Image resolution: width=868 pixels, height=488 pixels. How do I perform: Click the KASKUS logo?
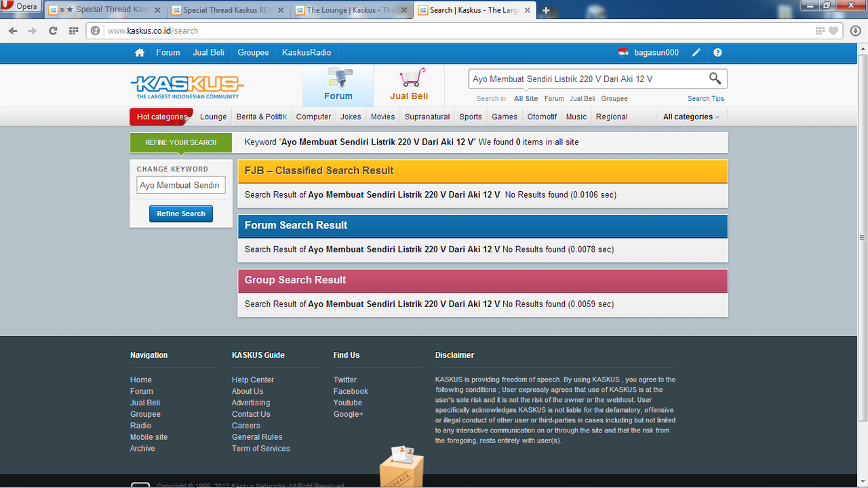click(186, 86)
